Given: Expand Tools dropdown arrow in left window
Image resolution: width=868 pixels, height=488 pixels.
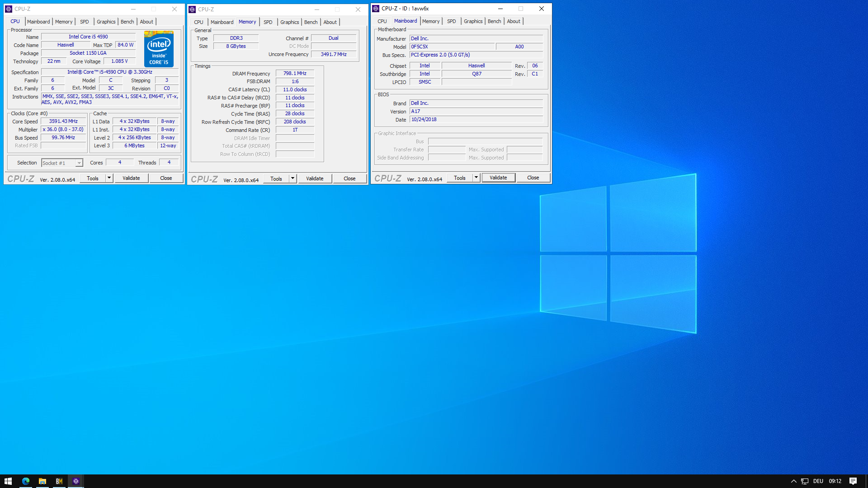Looking at the screenshot, I should (109, 178).
